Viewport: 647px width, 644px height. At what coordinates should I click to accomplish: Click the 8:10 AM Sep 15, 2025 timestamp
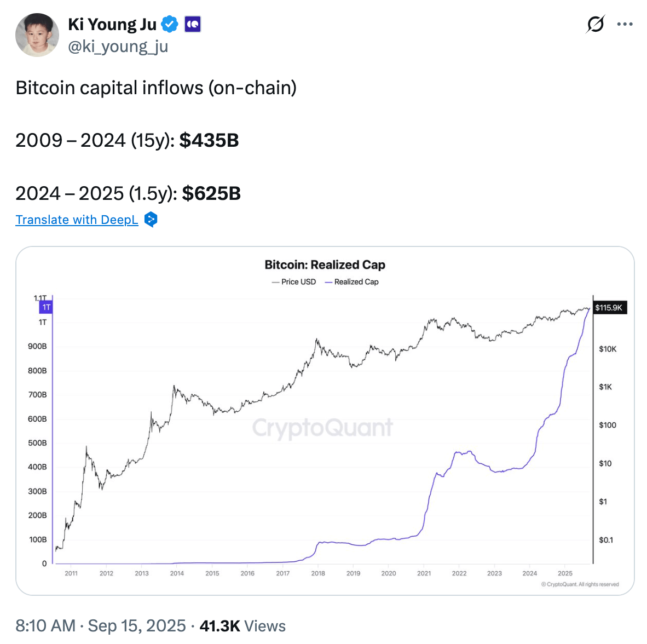101,625
